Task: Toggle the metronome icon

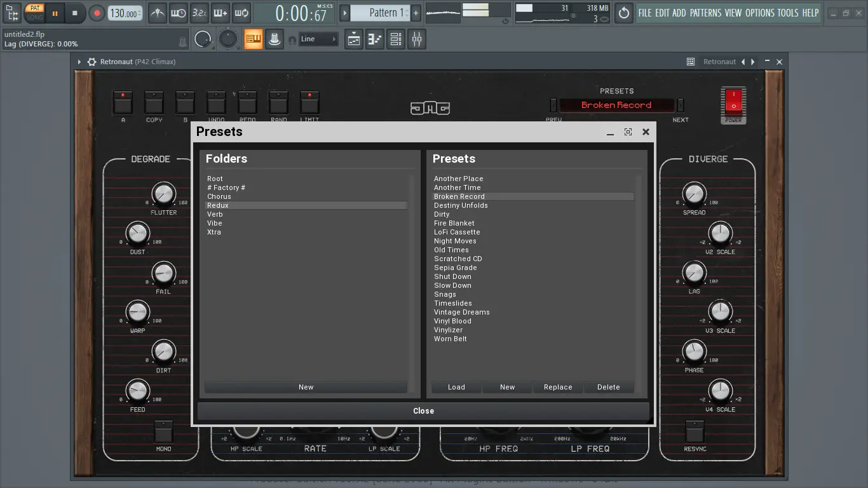Action: tap(158, 13)
